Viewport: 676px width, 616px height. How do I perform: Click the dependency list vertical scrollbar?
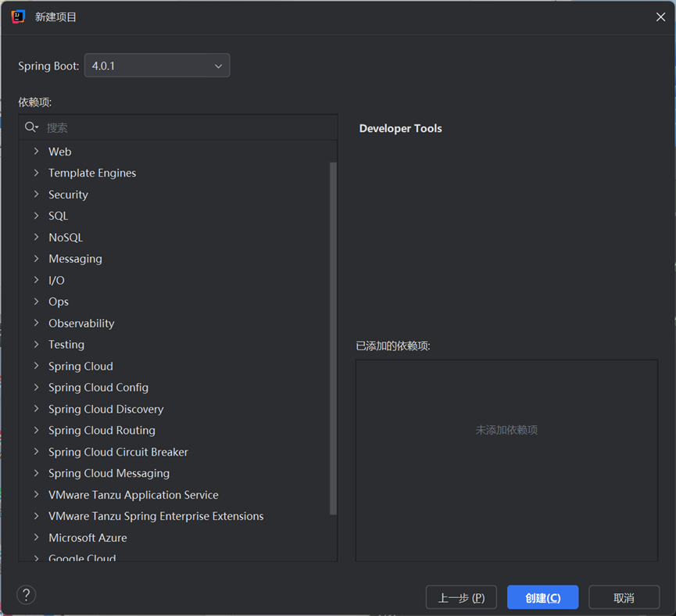[333, 338]
